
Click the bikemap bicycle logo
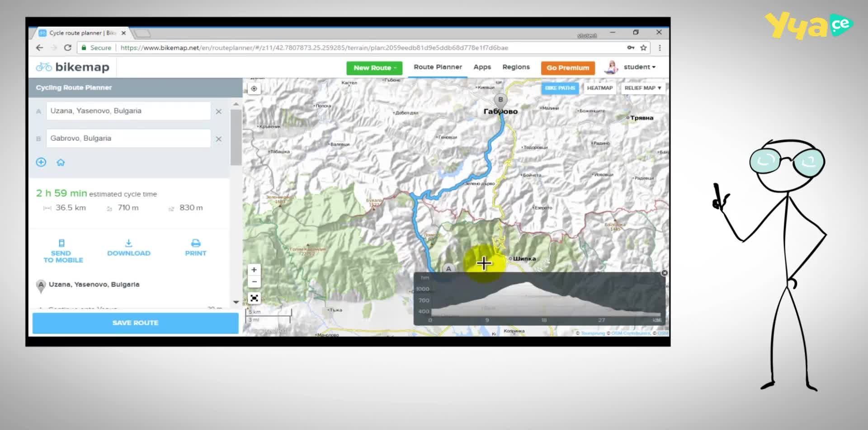click(44, 67)
